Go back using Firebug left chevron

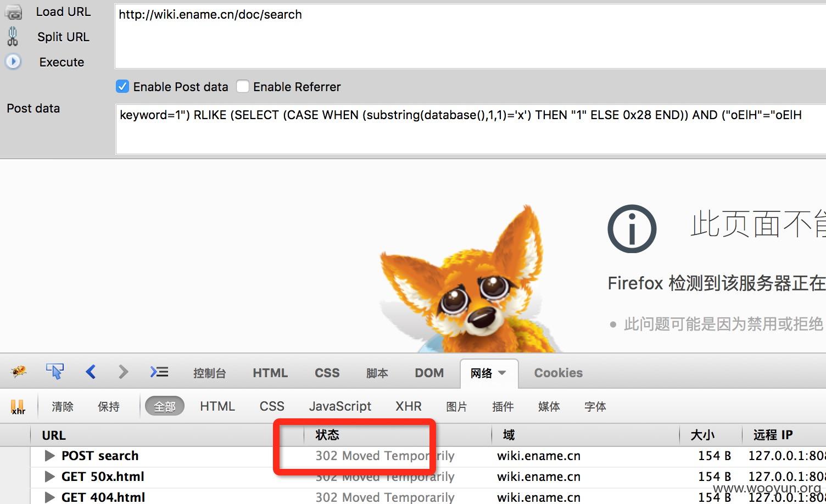point(91,372)
